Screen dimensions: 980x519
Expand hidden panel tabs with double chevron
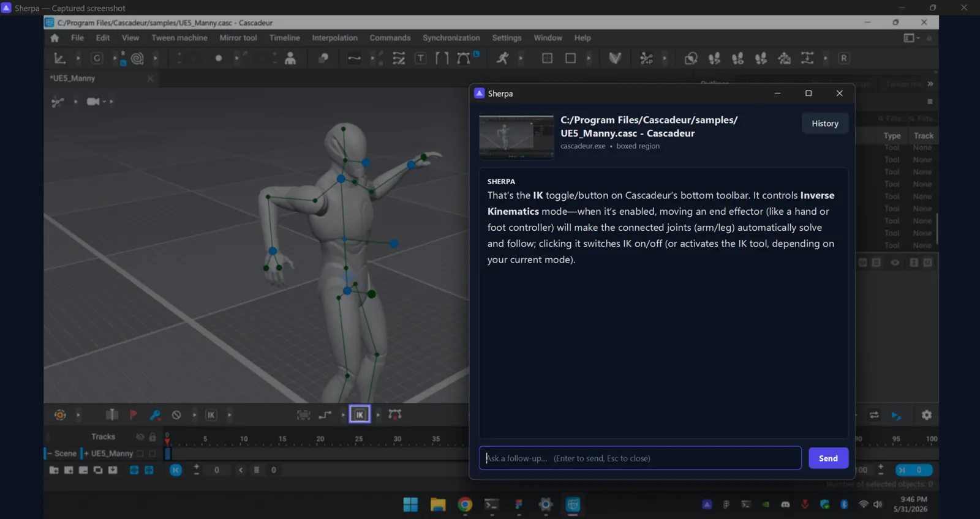[x=930, y=84]
